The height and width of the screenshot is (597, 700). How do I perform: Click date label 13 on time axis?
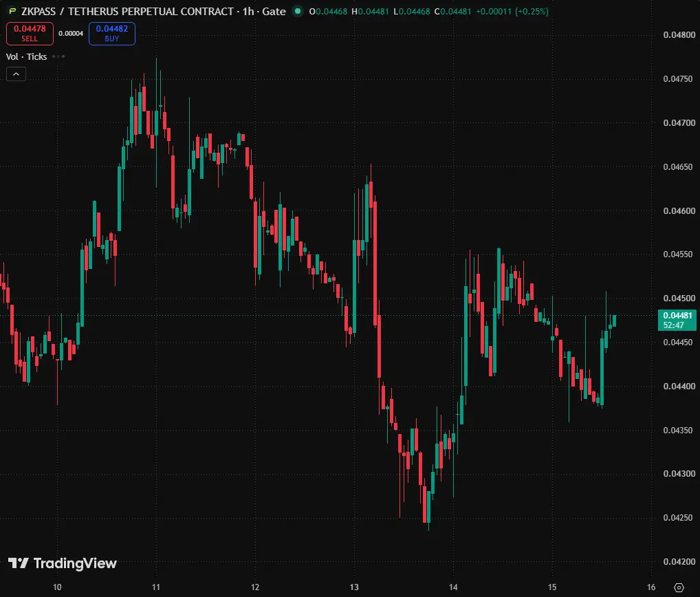[354, 587]
